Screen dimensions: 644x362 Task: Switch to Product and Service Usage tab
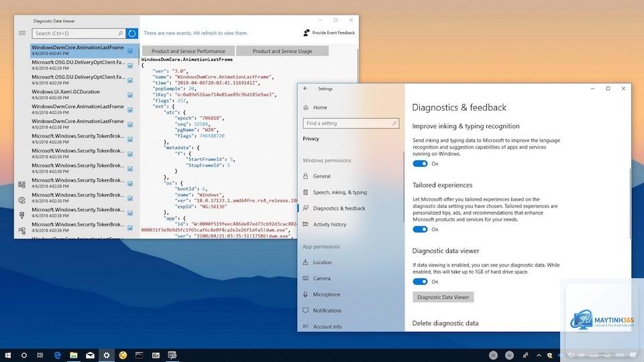click(x=282, y=51)
